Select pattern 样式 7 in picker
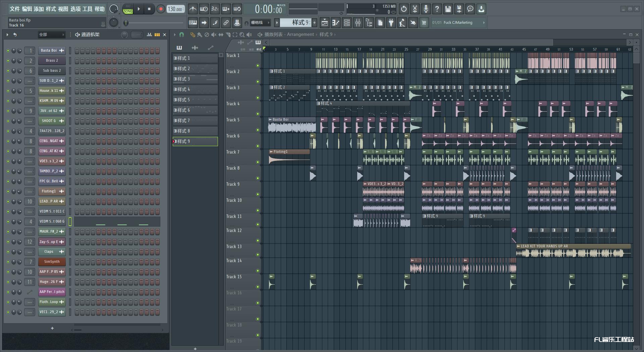This screenshot has height=352, width=644. click(195, 121)
